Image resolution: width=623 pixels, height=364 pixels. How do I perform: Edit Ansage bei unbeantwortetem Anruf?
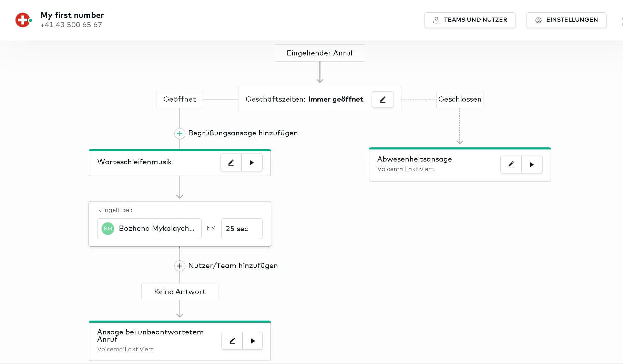point(232,341)
